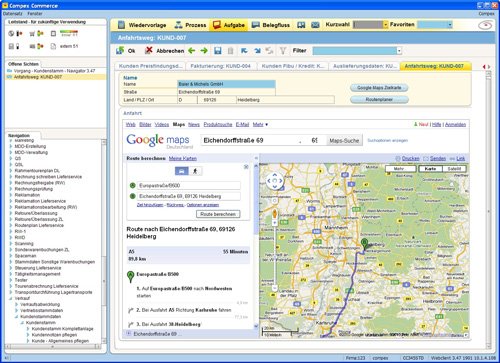Image resolution: width=500 pixels, height=363 pixels.
Task: Click the Routenplaner button
Action: (379, 99)
